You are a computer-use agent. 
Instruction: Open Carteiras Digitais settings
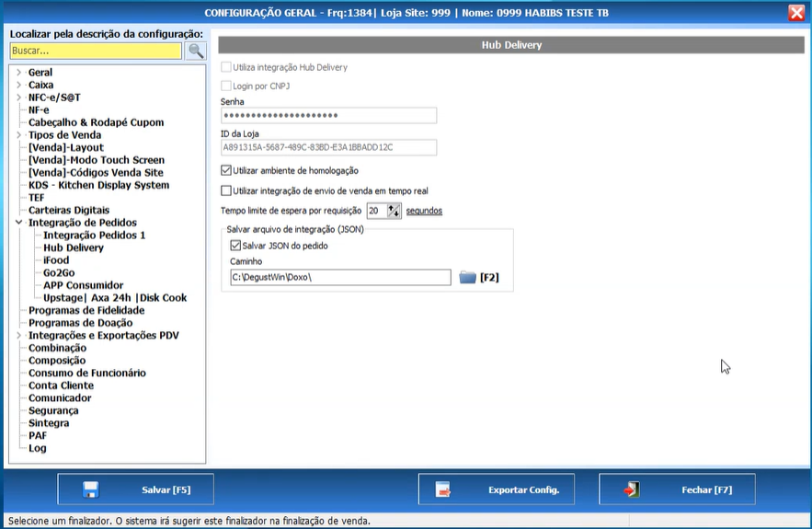[x=69, y=210]
